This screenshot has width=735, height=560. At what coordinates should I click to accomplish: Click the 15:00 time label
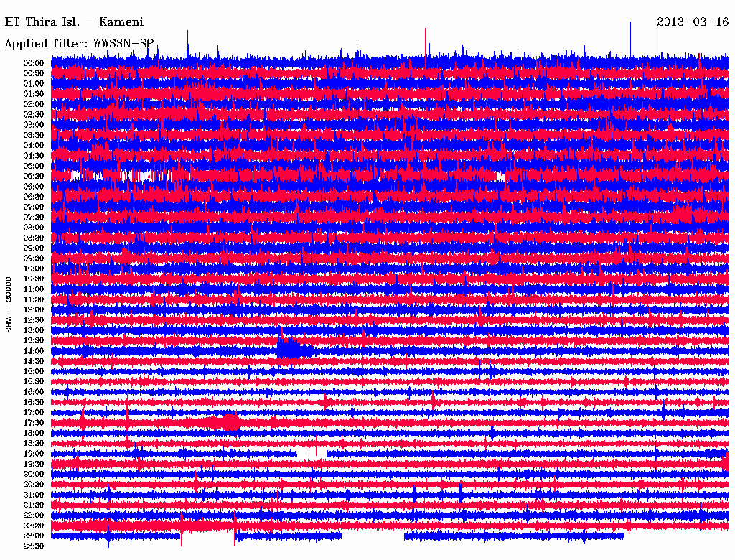coord(34,371)
